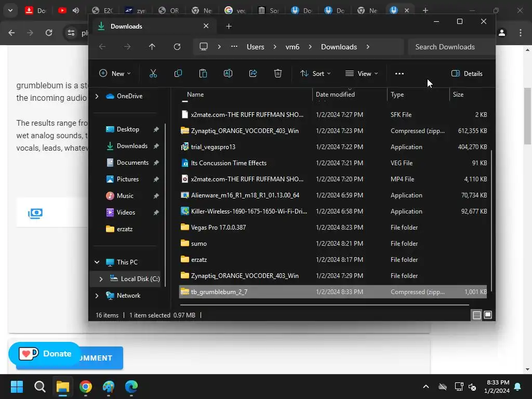The width and height of the screenshot is (532, 399).
Task: Expand Local Disk (C:) tree node
Action: pos(101,279)
